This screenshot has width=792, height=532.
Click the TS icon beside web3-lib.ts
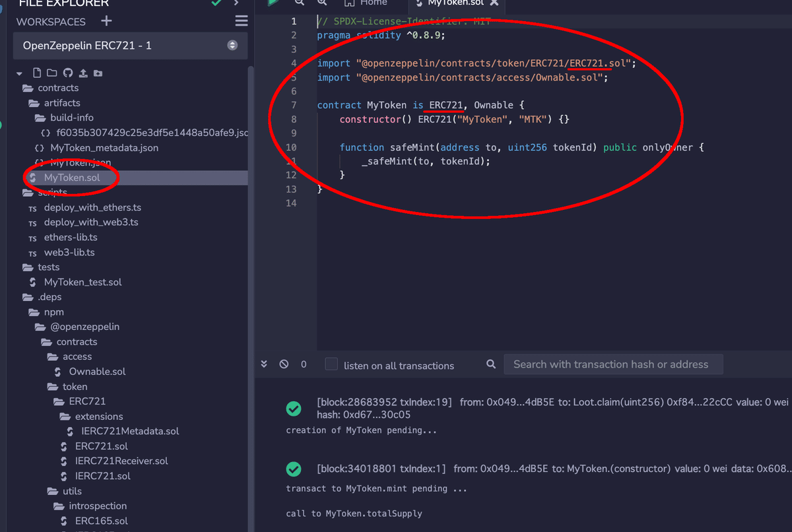[32, 253]
